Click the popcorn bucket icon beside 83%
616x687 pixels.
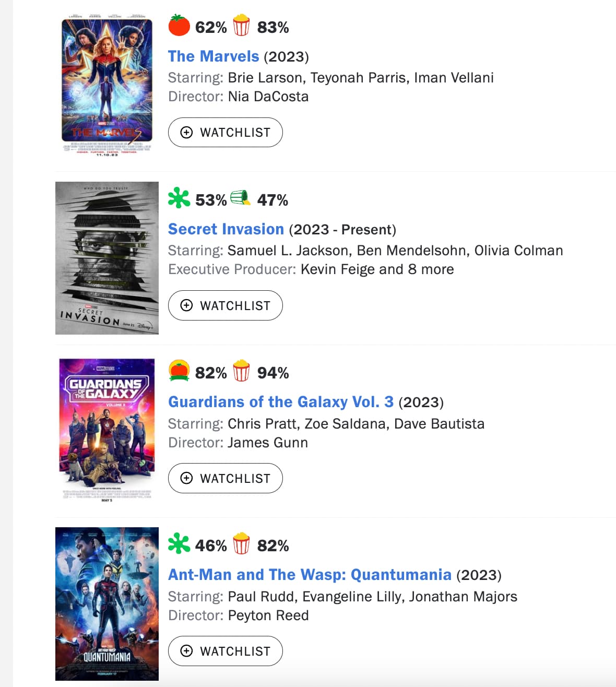pos(241,26)
